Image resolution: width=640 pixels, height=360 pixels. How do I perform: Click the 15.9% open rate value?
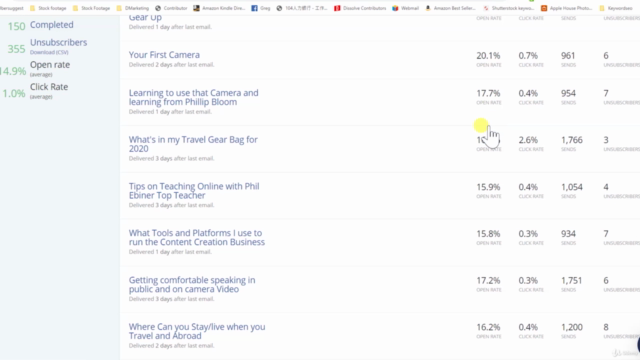click(488, 187)
